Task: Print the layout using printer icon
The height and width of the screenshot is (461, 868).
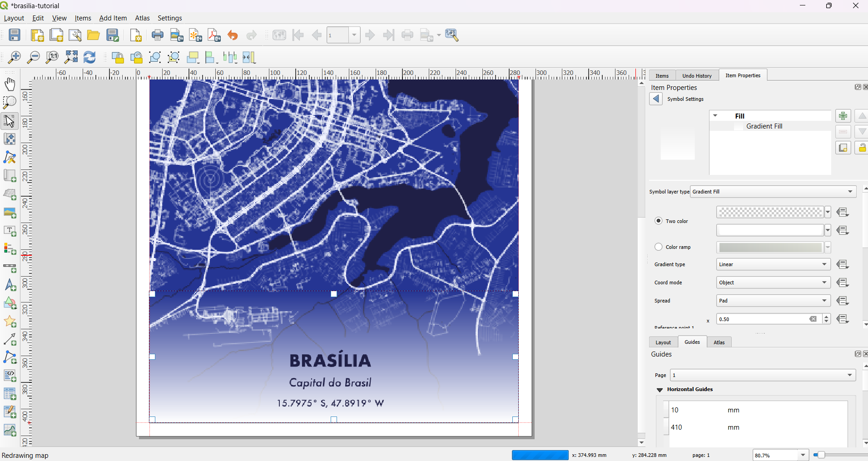Action: 158,35
